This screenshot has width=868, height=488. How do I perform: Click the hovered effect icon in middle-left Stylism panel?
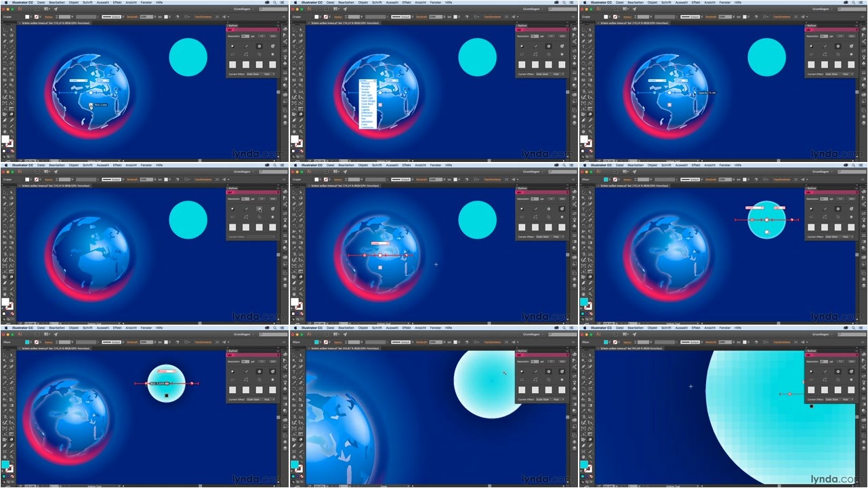pos(260,209)
